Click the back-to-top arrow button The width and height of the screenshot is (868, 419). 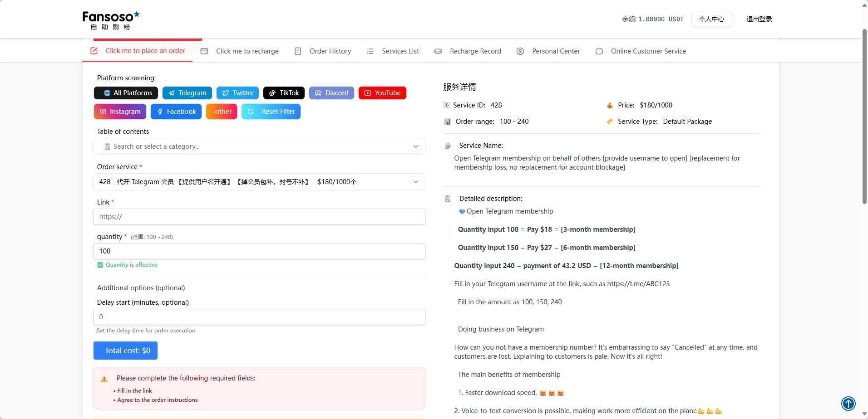click(848, 403)
